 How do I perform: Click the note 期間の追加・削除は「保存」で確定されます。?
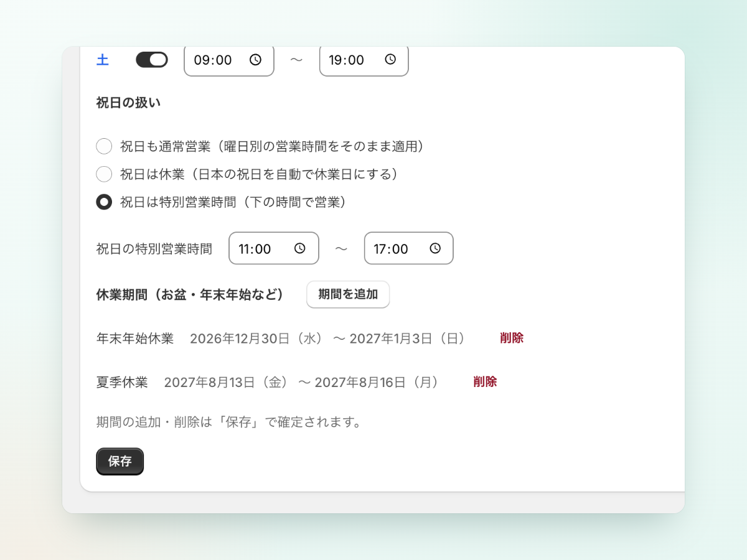coord(229,422)
